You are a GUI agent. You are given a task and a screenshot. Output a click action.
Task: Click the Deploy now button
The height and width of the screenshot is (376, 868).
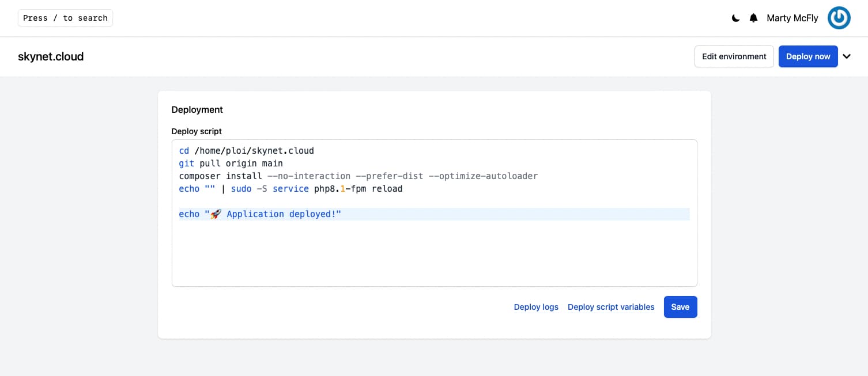808,56
